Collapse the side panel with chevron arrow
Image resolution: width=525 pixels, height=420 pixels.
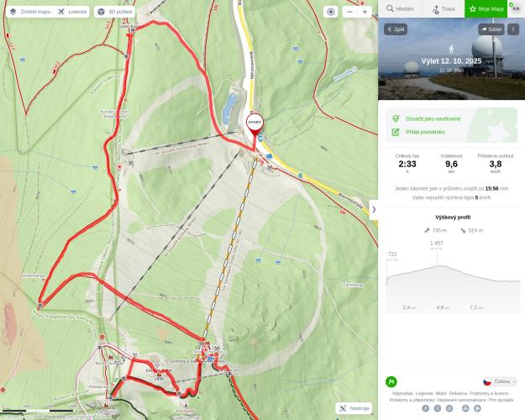374,210
